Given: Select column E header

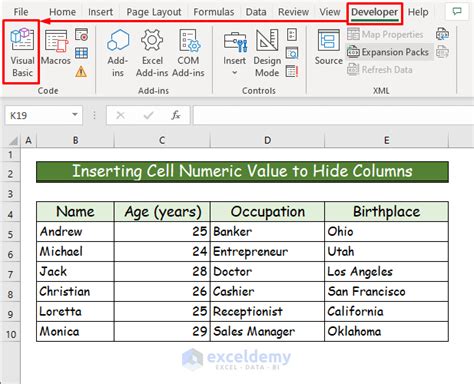Looking at the screenshot, I should point(387,140).
